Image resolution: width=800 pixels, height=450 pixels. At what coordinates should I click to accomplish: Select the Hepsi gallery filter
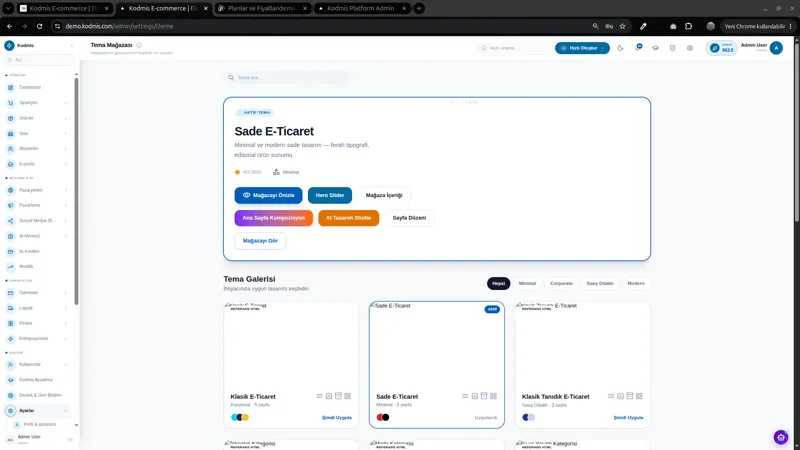click(x=498, y=283)
